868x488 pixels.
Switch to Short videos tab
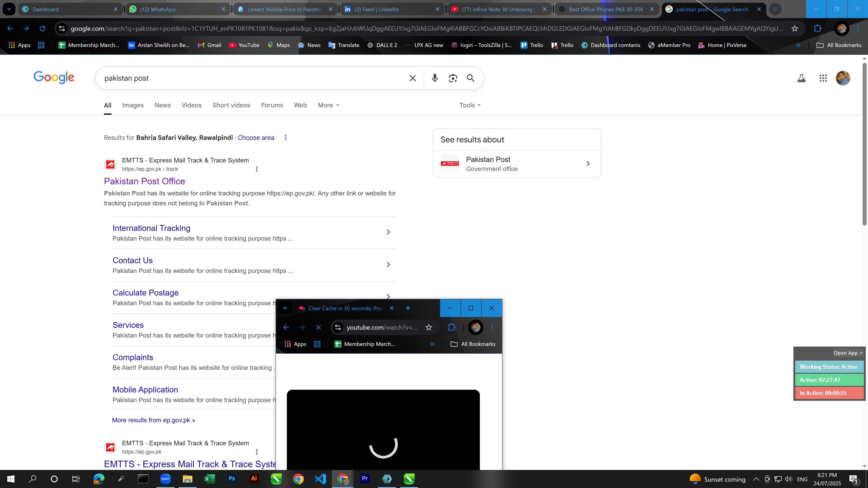click(231, 105)
